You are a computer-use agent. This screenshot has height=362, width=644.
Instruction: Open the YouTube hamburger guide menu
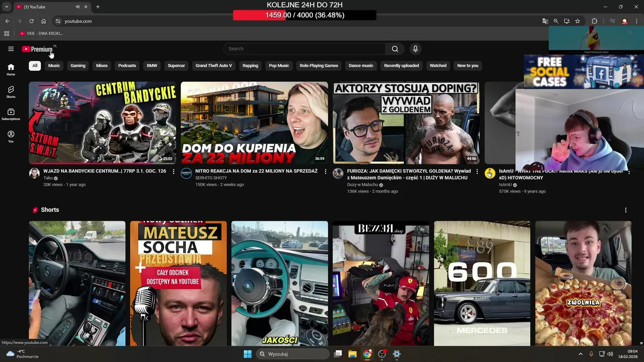[x=11, y=49]
